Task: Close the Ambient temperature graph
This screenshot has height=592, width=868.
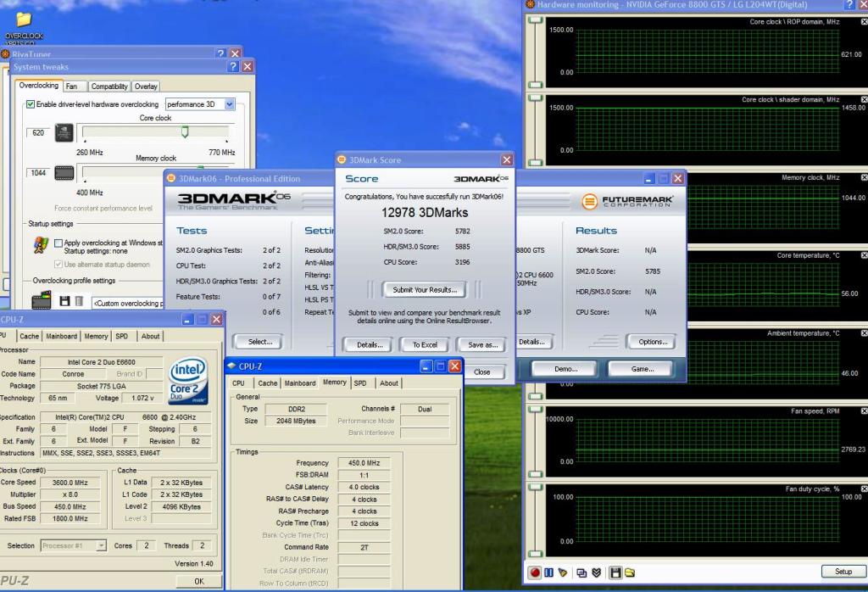Action: point(864,332)
